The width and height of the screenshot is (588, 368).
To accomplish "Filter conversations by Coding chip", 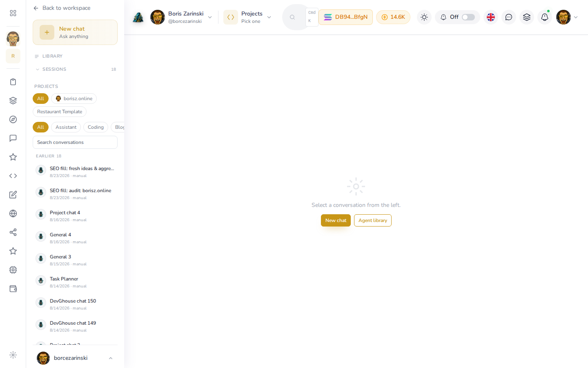I will (x=96, y=127).
